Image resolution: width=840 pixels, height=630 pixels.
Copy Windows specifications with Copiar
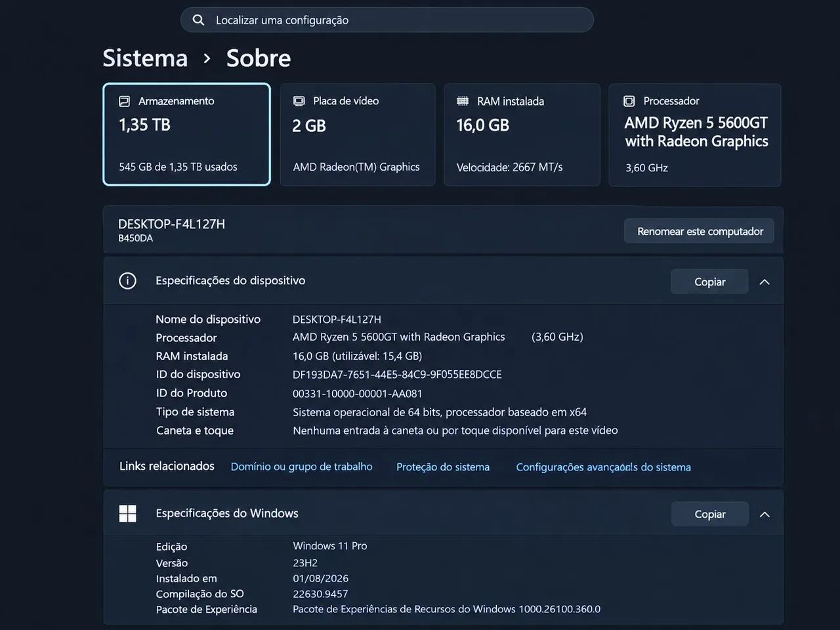[x=709, y=514]
